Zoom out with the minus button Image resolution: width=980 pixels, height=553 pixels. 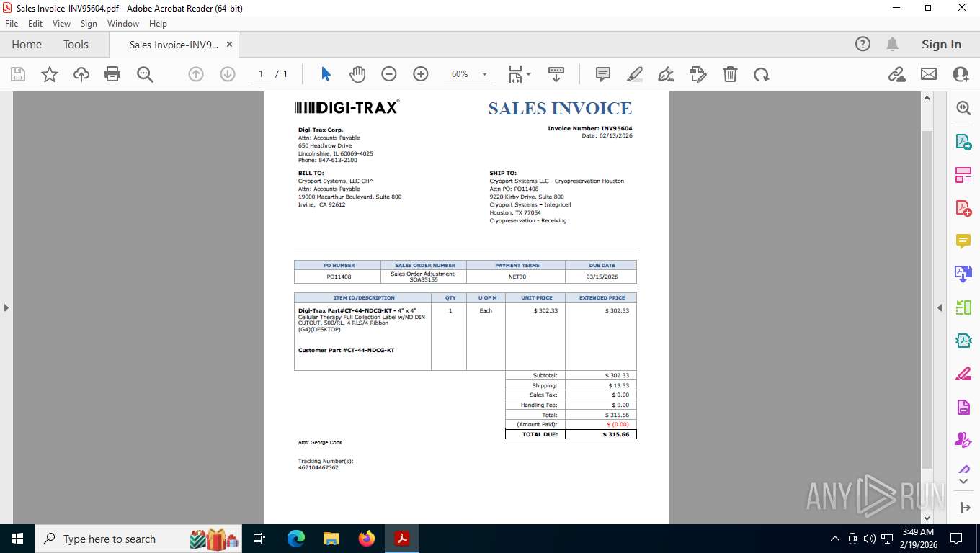tap(389, 74)
